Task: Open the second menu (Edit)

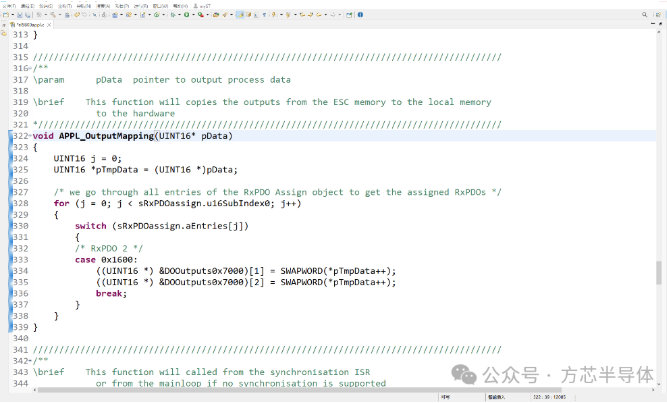Action: pos(28,6)
